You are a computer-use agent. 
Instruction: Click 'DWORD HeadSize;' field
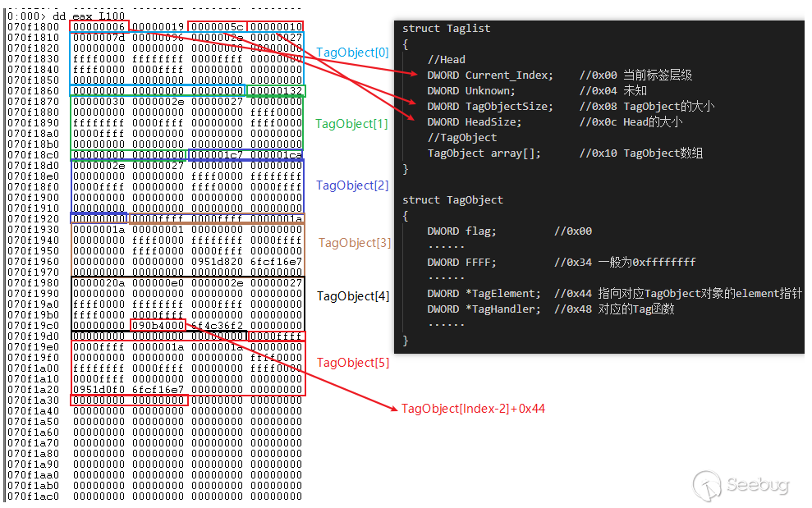475,121
